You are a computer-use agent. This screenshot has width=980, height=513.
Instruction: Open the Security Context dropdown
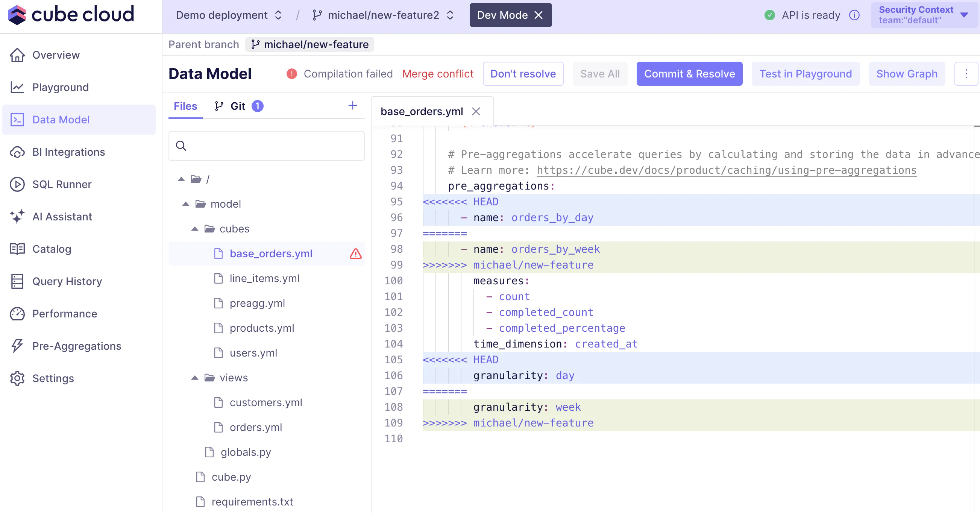924,15
